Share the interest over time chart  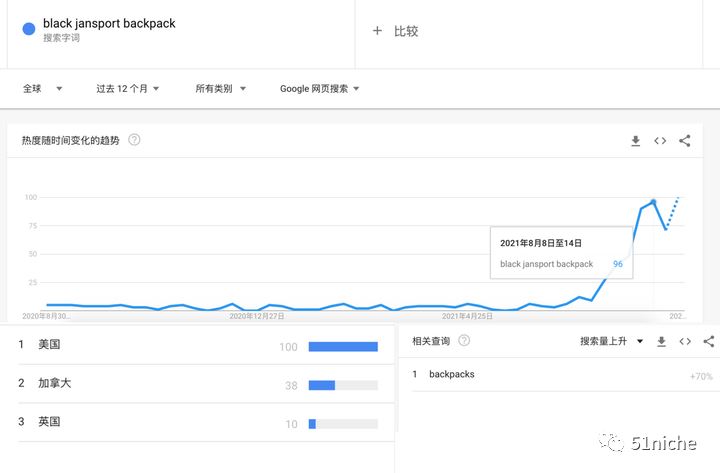pos(685,141)
